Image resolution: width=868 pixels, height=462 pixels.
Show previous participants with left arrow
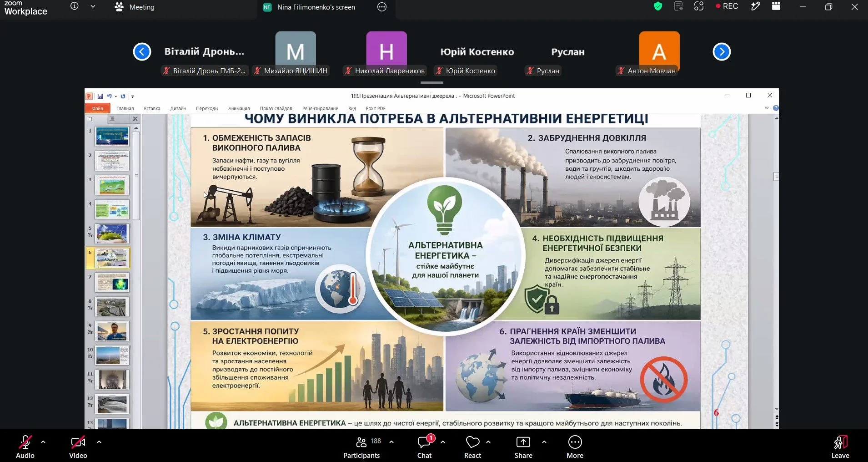pos(142,51)
